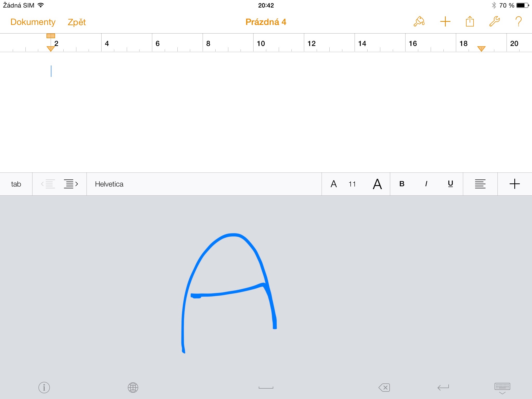This screenshot has width=532, height=399.
Task: Tap the question mark help icon
Action: point(518,22)
